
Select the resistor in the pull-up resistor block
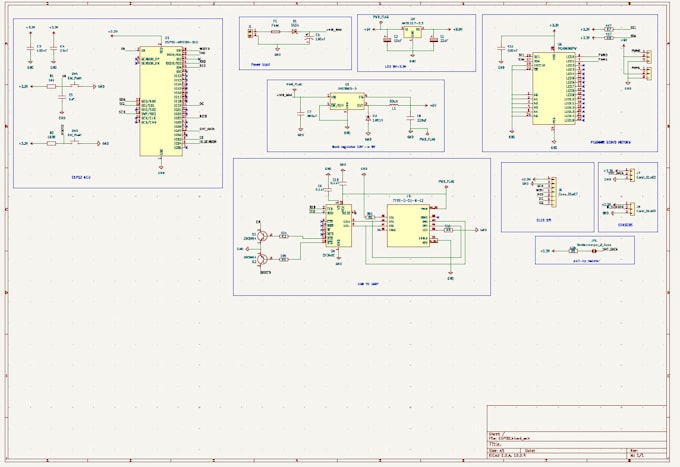(573, 251)
